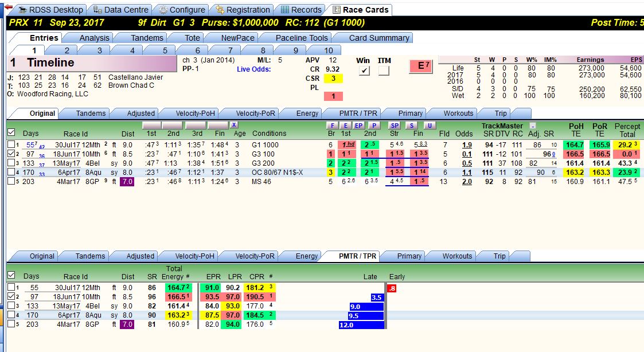This screenshot has height=352, width=644.
Task: Click the red back arrow icon
Action: click(8, 7)
